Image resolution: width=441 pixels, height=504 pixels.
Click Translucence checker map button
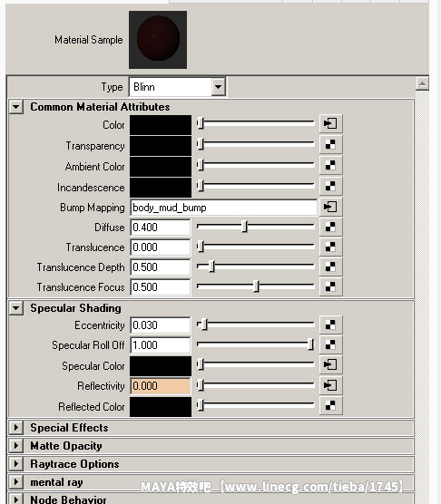point(330,247)
